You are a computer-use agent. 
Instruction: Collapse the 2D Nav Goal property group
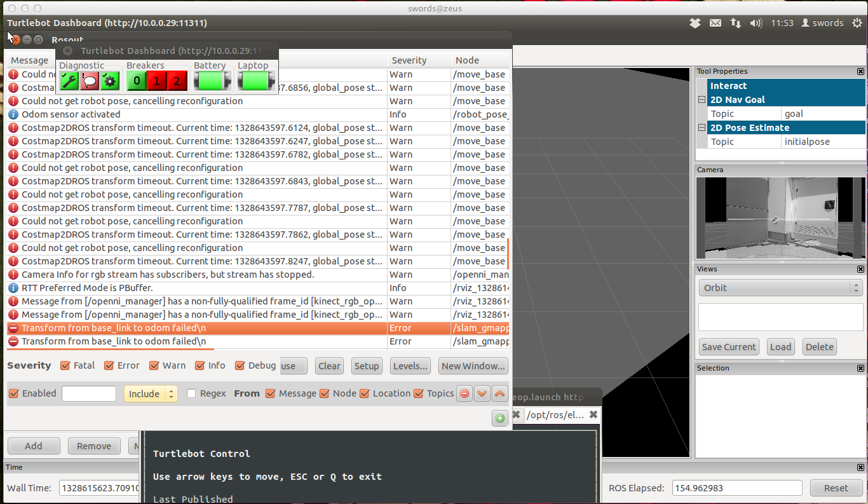(702, 100)
